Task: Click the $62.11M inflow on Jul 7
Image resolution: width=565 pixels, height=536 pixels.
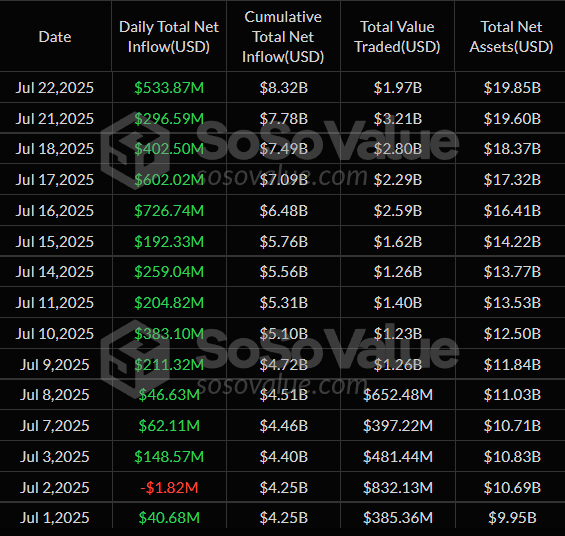Action: coord(169,425)
